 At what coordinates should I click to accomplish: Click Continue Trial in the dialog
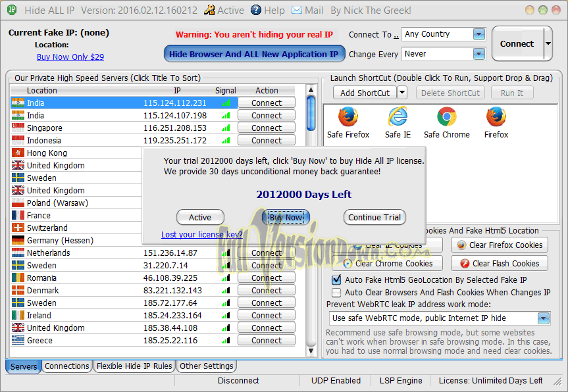tap(374, 217)
